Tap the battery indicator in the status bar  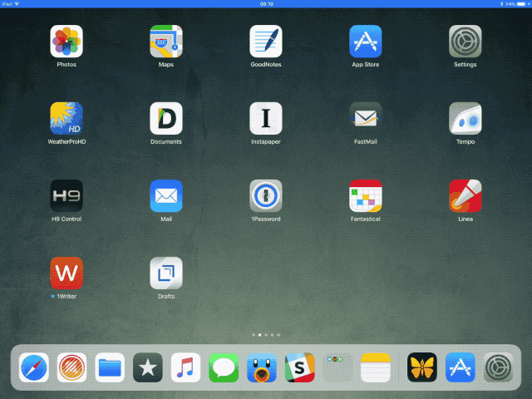click(521, 3)
